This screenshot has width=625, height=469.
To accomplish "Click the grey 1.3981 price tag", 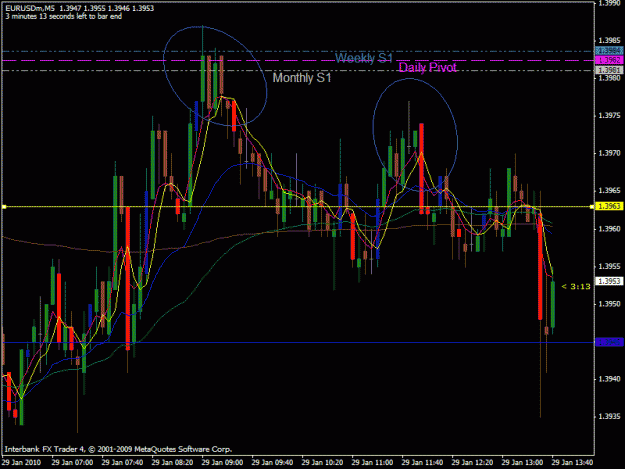I will (609, 71).
